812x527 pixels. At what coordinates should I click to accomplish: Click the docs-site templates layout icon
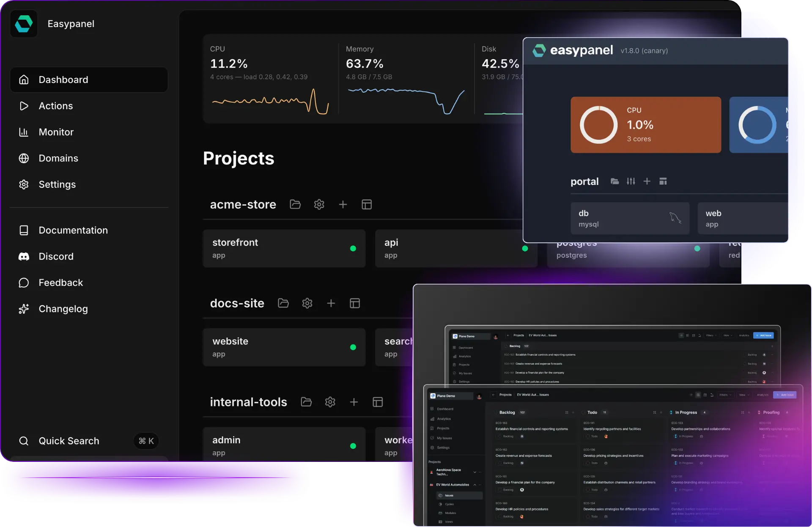point(355,303)
